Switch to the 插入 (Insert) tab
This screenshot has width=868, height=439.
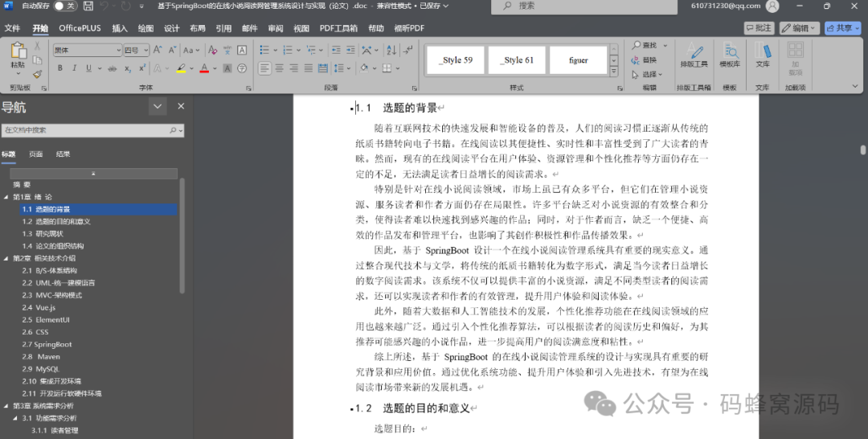(x=120, y=28)
